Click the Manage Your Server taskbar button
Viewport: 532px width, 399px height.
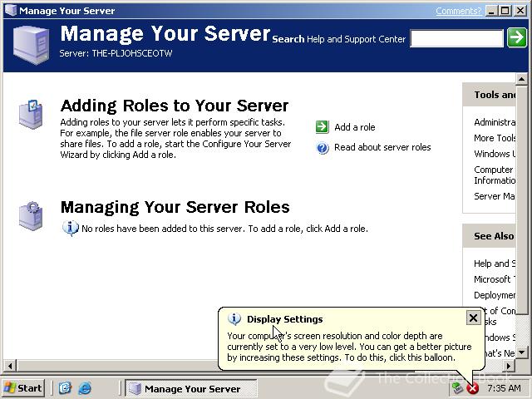tap(191, 388)
